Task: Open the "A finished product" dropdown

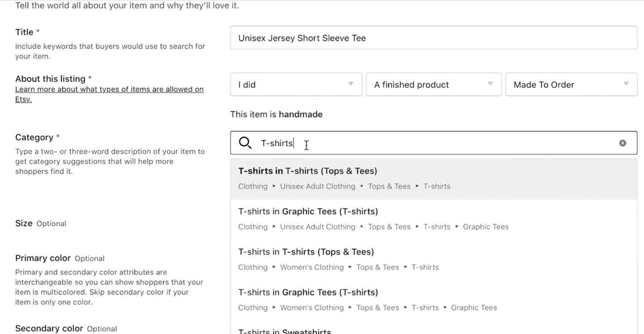Action: (434, 85)
